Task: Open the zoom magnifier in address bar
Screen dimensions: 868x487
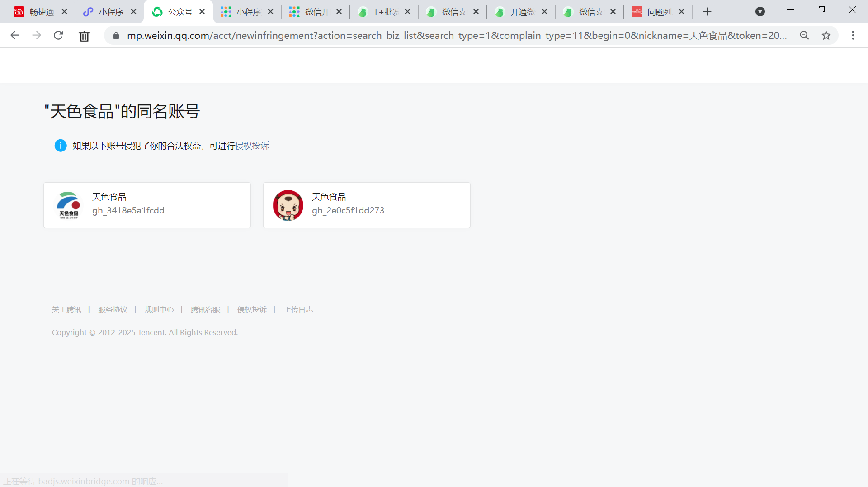Action: (x=804, y=35)
